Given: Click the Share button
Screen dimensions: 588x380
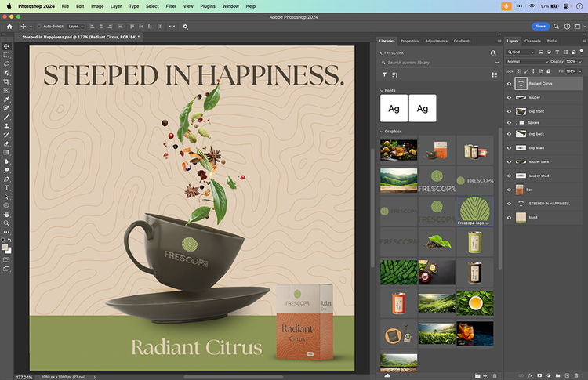Looking at the screenshot, I should [540, 26].
